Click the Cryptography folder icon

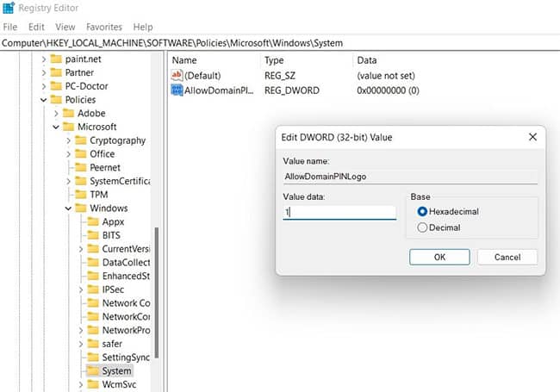coord(81,140)
